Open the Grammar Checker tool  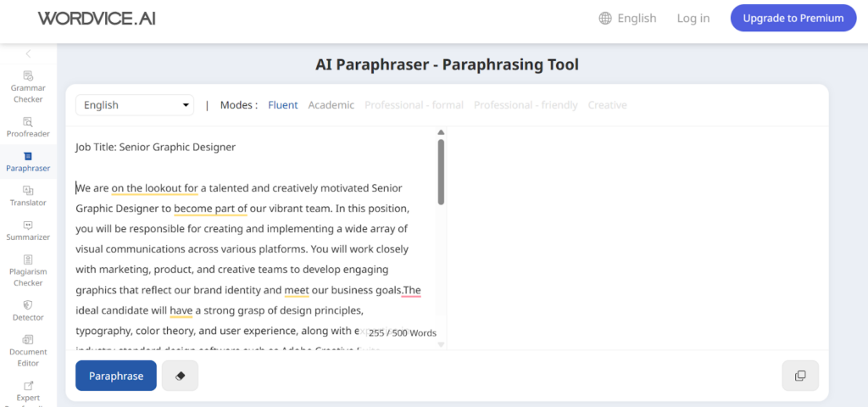(x=28, y=86)
